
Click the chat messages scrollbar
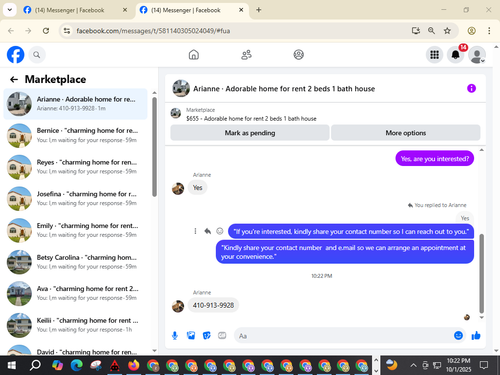point(481,273)
